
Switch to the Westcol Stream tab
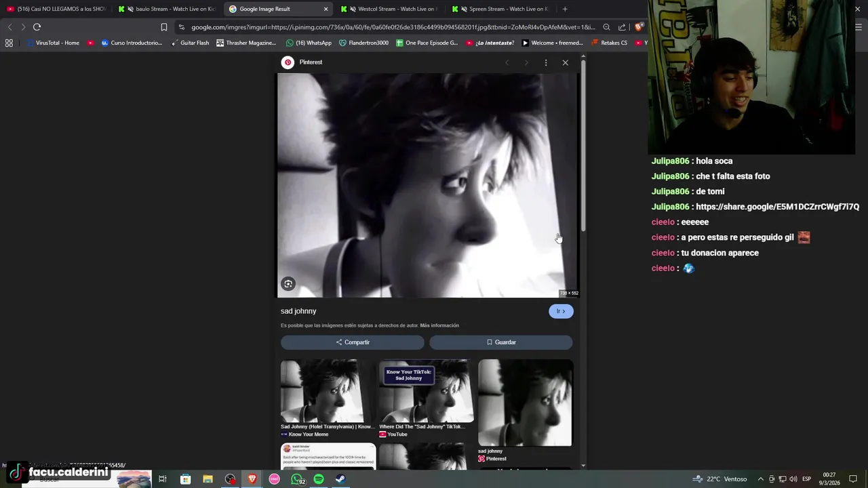tap(389, 9)
